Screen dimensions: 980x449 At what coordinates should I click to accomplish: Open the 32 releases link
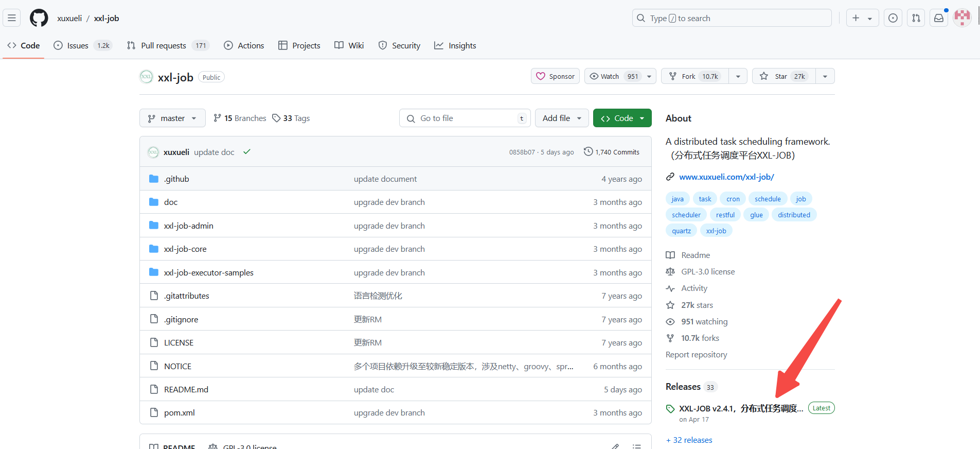[689, 440]
